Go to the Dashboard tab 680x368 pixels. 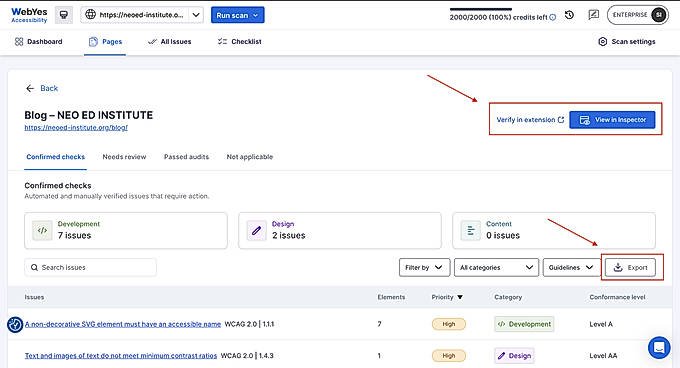click(39, 42)
